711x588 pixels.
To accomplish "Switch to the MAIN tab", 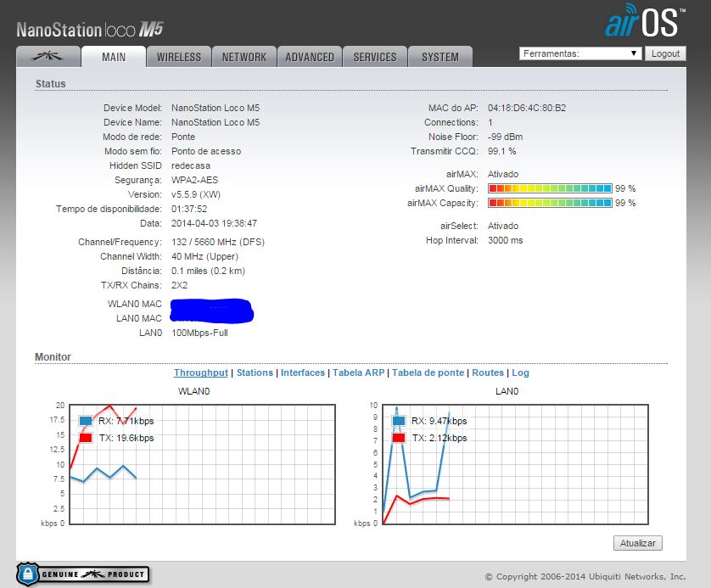I will 114,57.
